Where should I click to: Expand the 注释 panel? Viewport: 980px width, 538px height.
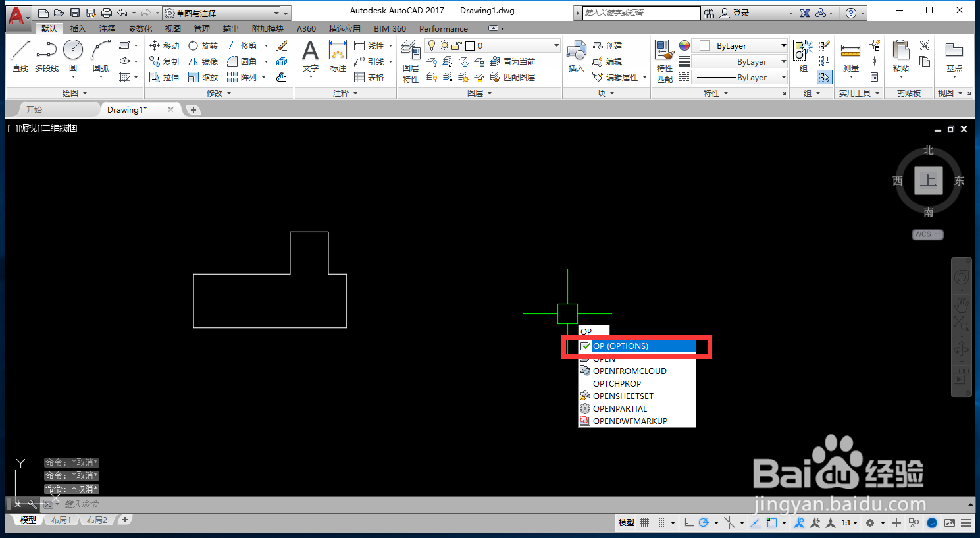pyautogui.click(x=346, y=93)
